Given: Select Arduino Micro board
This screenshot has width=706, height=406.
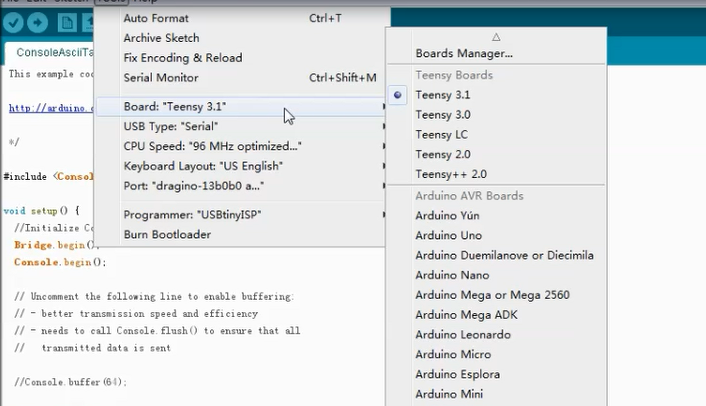Looking at the screenshot, I should point(496,354).
